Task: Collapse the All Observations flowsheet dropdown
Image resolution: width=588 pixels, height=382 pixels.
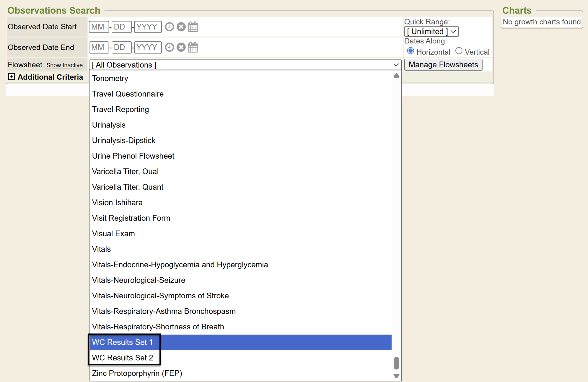Action: [x=245, y=65]
